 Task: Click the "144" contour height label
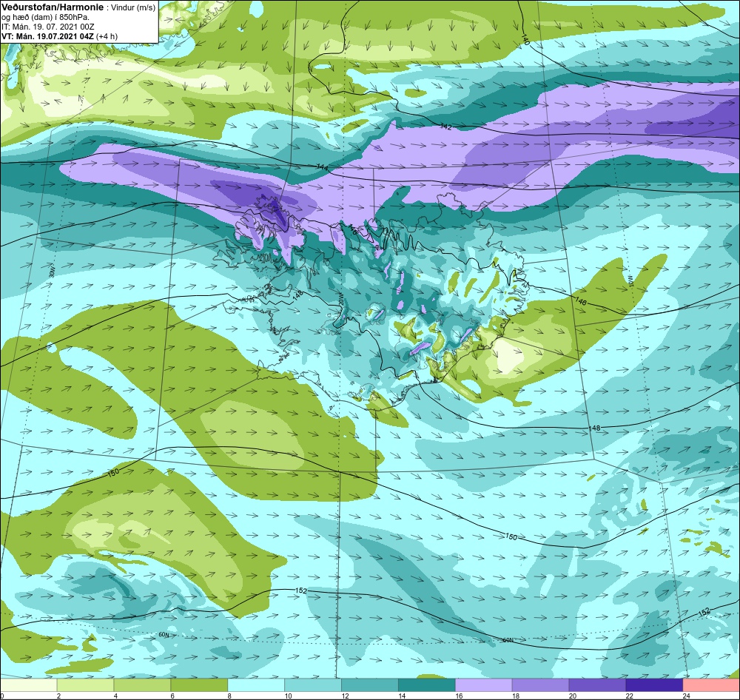[x=323, y=167]
